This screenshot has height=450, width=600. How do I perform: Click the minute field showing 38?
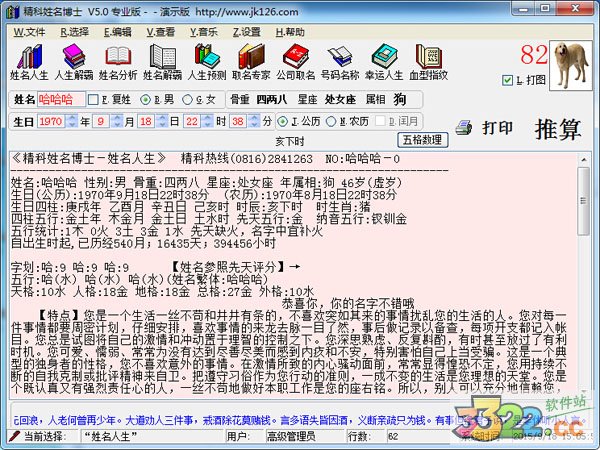[x=240, y=121]
